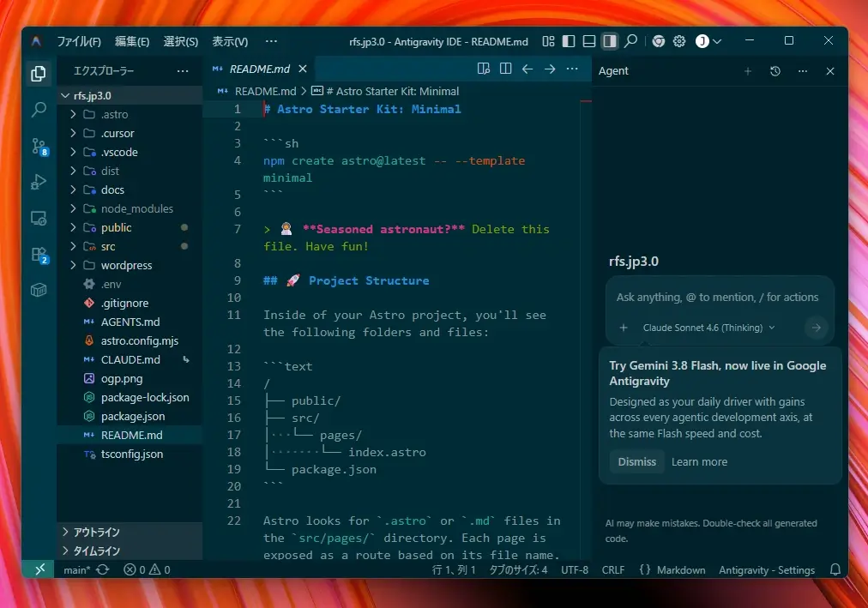Toggle bottom panel visibility
Viewport: 868px width, 608px height.
click(x=589, y=41)
